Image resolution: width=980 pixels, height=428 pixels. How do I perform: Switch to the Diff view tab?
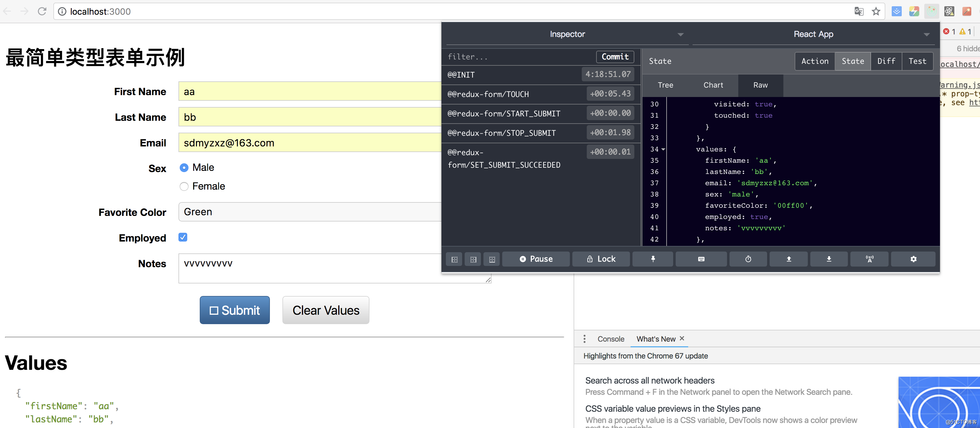pyautogui.click(x=886, y=61)
